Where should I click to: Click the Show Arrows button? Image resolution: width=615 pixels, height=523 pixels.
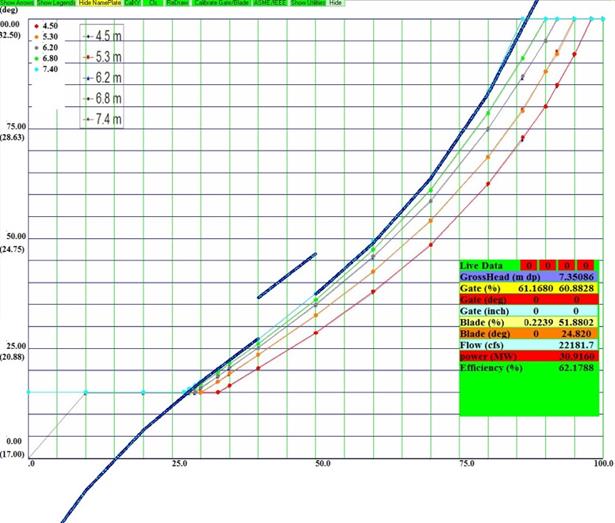click(x=17, y=4)
